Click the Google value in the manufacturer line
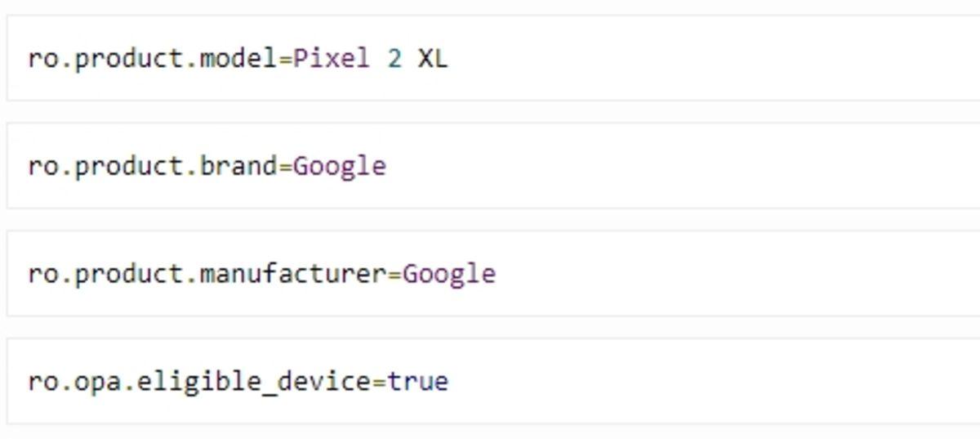 click(449, 273)
